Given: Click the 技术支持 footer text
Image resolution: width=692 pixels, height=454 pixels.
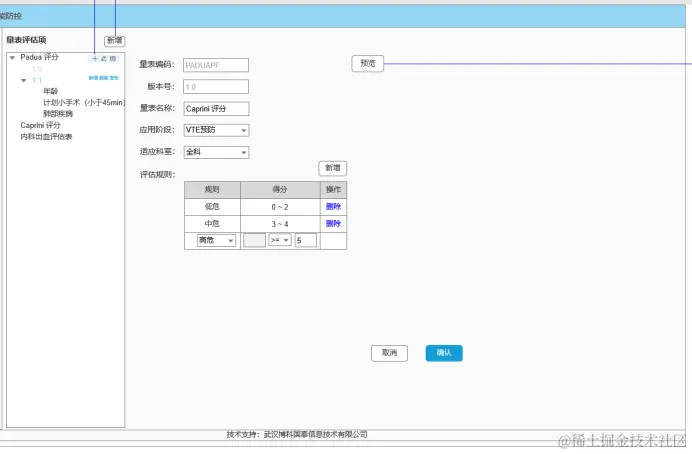Looking at the screenshot, I should click(297, 435).
